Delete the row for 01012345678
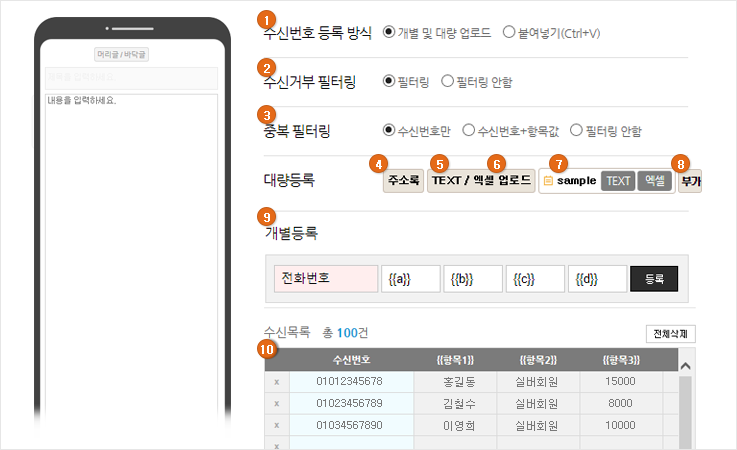Viewport: 737px width, 450px height. point(277,381)
